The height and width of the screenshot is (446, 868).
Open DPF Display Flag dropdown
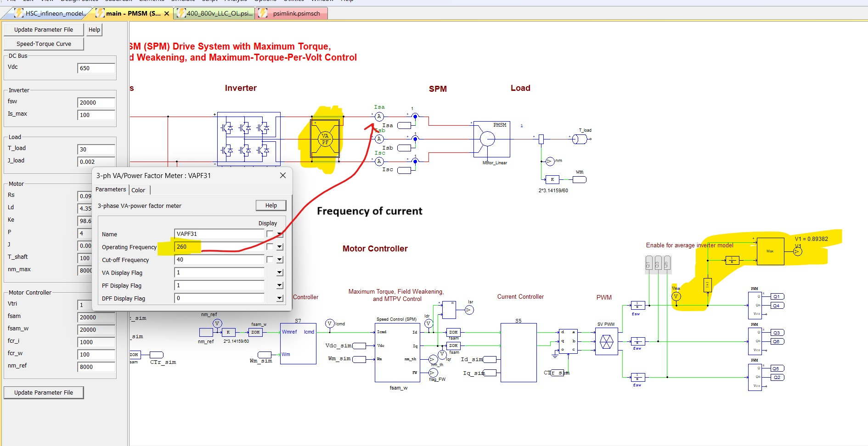pos(280,298)
